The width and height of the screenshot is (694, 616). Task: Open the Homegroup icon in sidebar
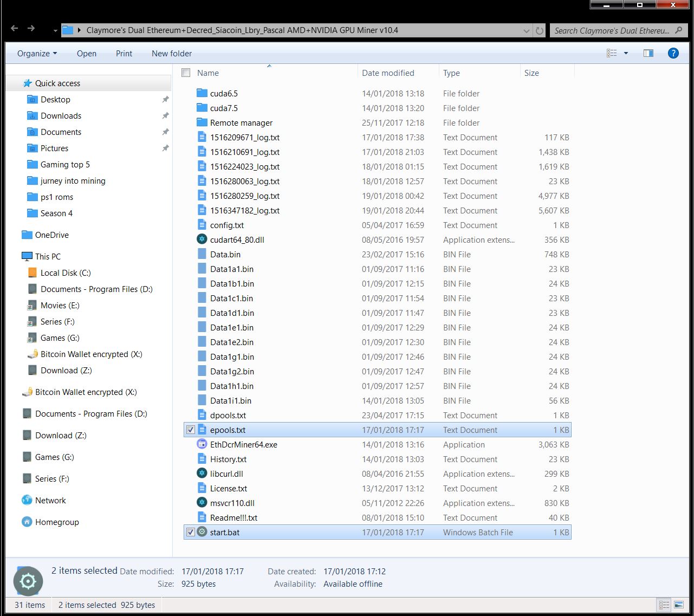click(x=27, y=522)
